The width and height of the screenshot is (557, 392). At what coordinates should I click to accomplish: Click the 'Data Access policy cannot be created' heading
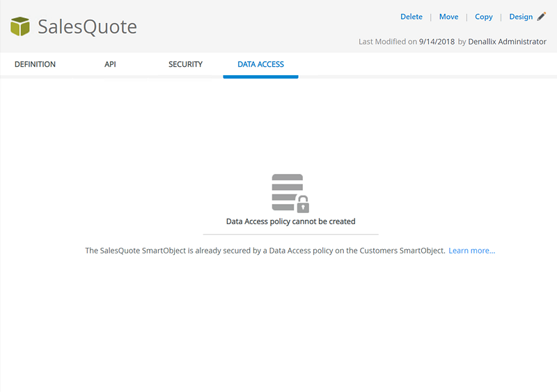pyautogui.click(x=290, y=221)
